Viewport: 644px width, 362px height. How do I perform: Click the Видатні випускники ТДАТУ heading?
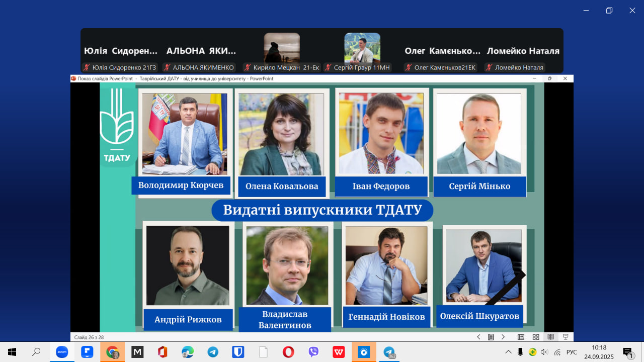click(322, 210)
